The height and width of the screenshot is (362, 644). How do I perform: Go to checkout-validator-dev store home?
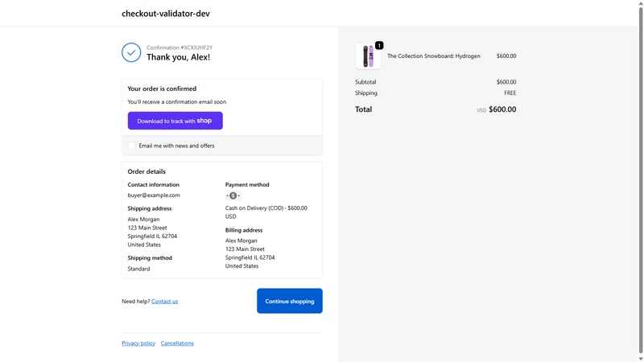tap(166, 14)
